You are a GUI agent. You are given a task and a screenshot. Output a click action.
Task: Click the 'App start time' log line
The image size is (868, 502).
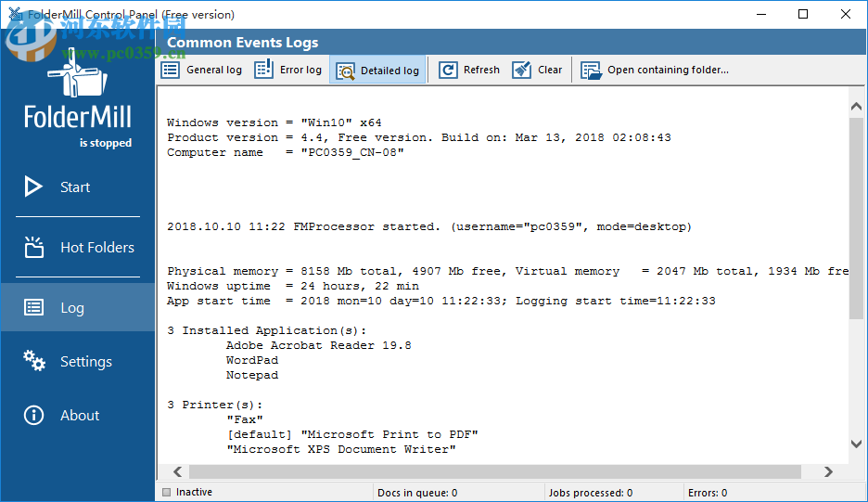click(x=441, y=301)
